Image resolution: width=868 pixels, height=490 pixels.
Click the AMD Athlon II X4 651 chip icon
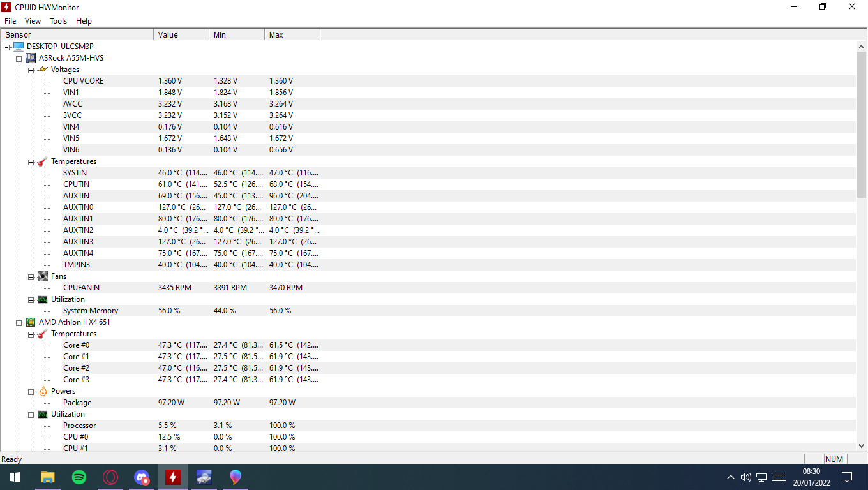point(30,322)
